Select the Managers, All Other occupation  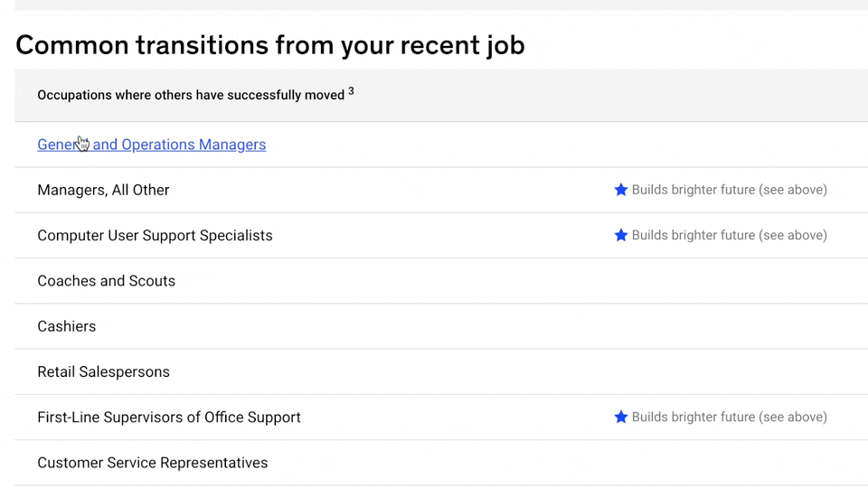coord(103,190)
